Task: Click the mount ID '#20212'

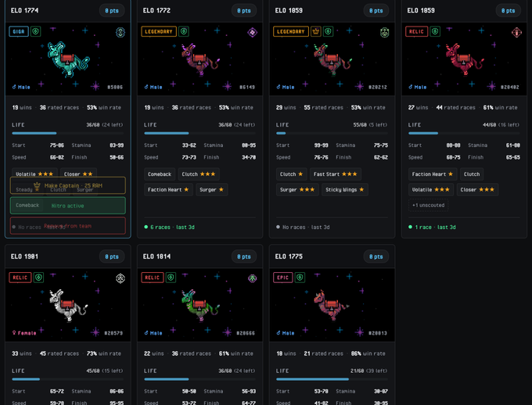Action: (x=378, y=87)
